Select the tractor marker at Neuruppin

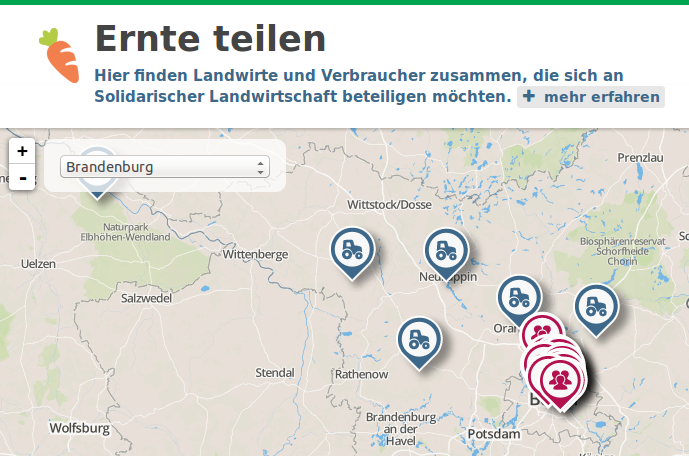click(446, 252)
